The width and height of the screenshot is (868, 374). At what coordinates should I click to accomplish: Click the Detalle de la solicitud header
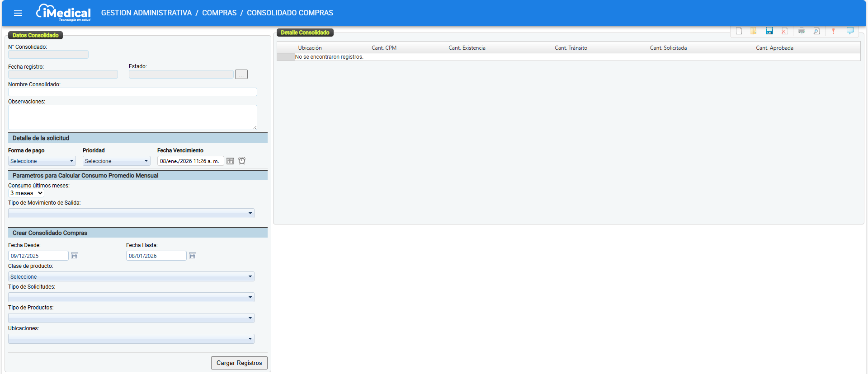pyautogui.click(x=138, y=138)
